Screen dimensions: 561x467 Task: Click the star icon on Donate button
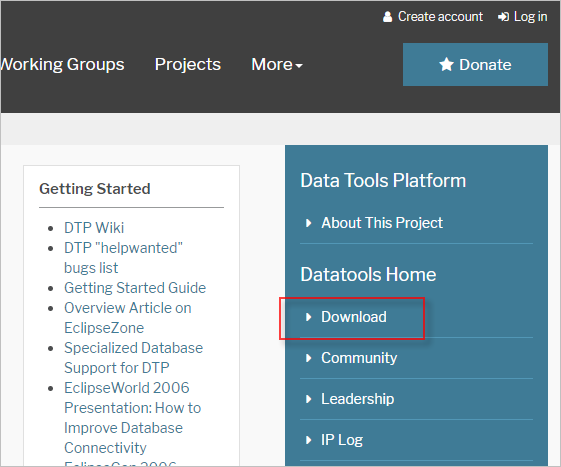446,64
